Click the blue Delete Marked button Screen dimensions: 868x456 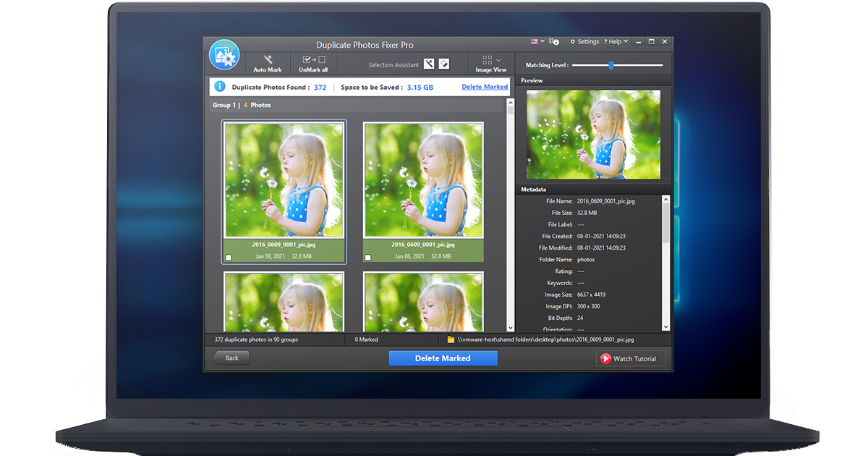coord(443,358)
